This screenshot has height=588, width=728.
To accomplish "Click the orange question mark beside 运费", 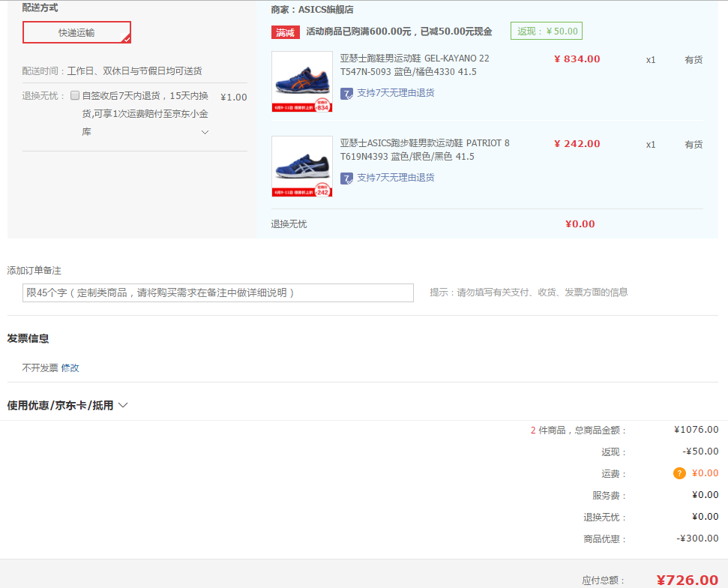I will coord(679,473).
